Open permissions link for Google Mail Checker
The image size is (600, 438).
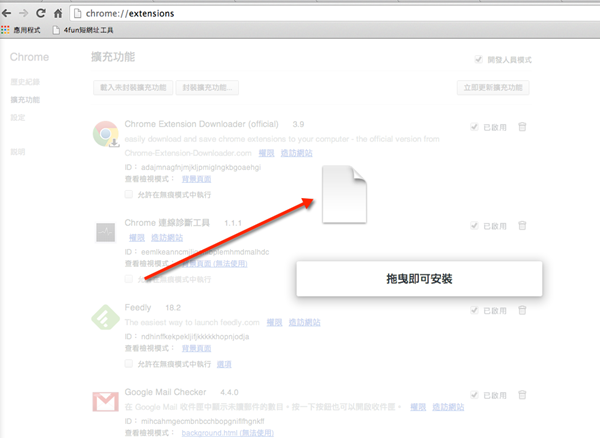click(418, 407)
